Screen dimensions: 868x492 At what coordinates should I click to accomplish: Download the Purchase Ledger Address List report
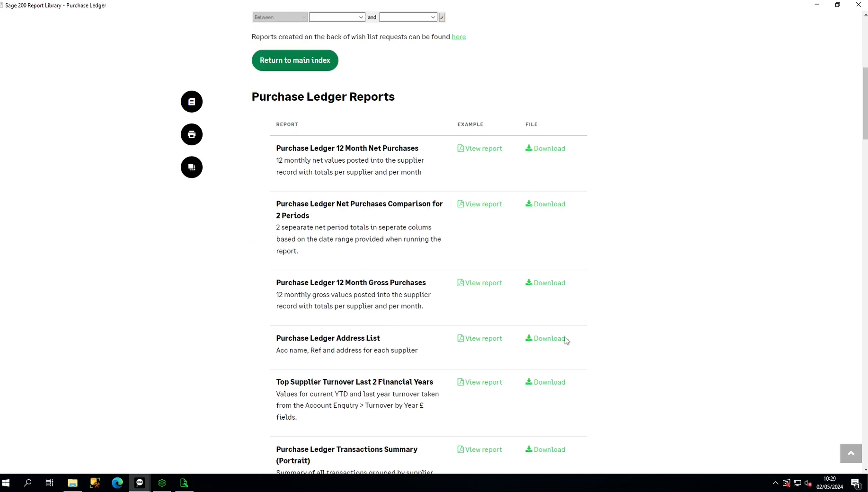pyautogui.click(x=545, y=338)
